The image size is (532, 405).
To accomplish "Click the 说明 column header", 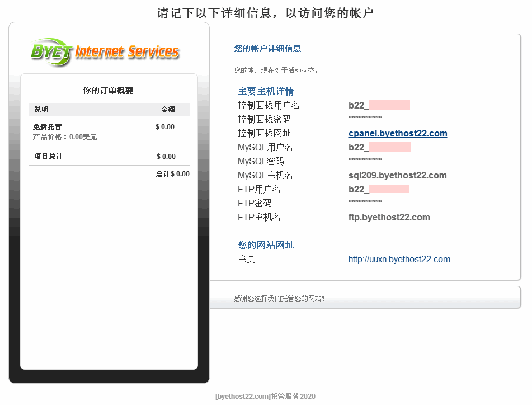I will (41, 110).
